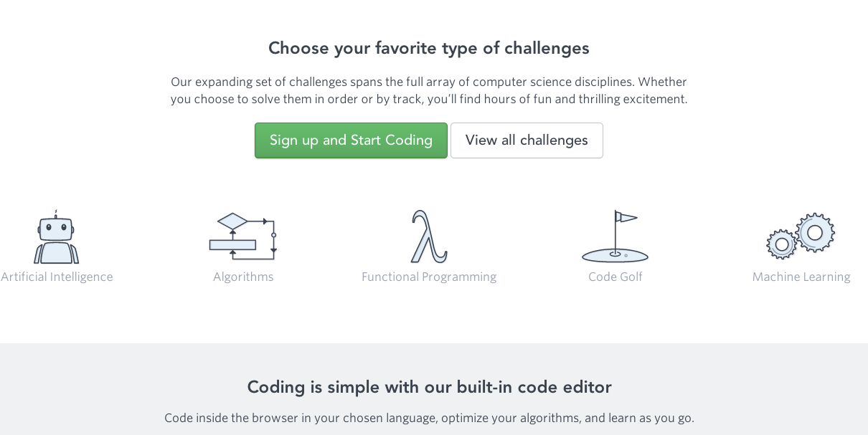
Task: Click the paragraph about expanding set of challenges
Action: click(429, 90)
